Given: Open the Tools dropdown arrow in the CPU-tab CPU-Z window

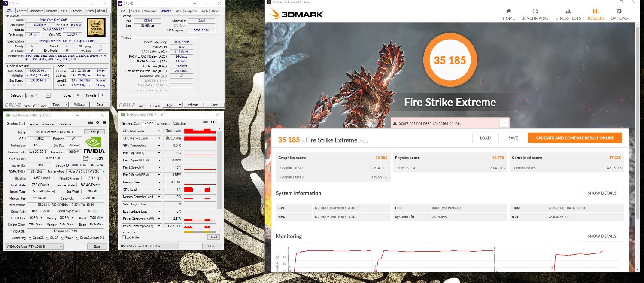Looking at the screenshot, I should [x=66, y=104].
